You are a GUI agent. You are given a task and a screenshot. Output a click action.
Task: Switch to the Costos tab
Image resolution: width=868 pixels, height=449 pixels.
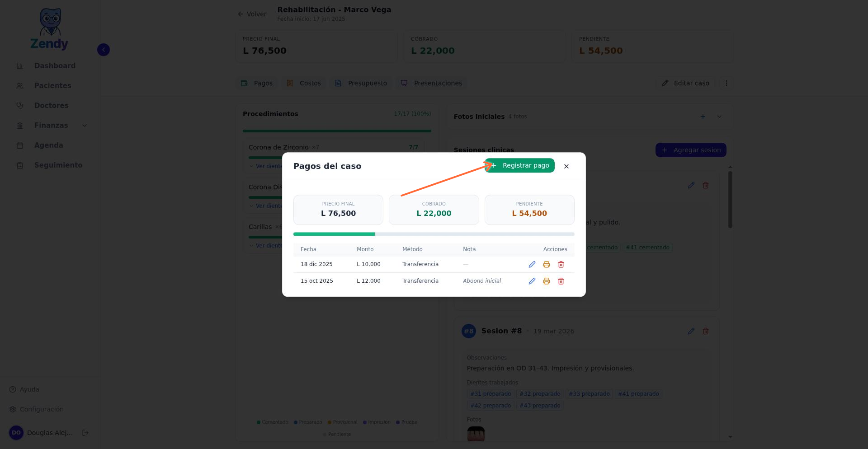pos(304,83)
